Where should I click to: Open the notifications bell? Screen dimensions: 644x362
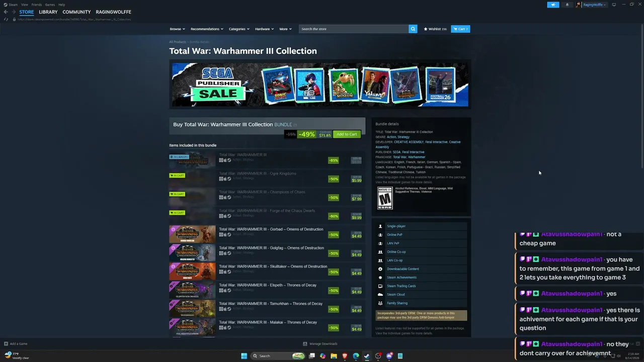pos(567,5)
